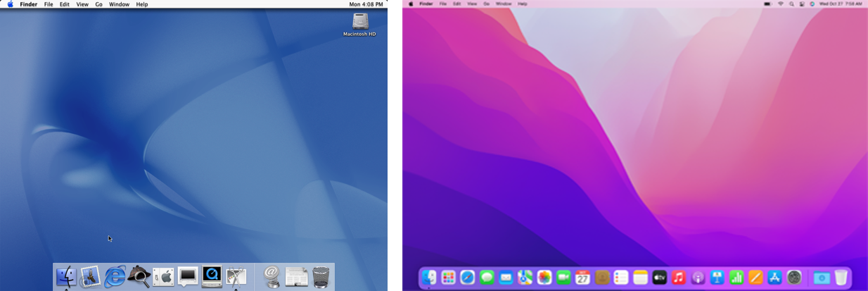Open Launchpad in the Monterey dock
The width and height of the screenshot is (868, 291).
pyautogui.click(x=448, y=278)
